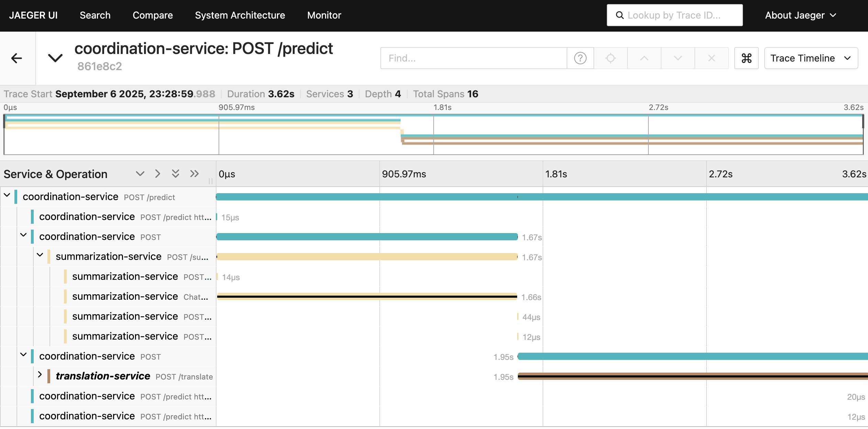Image resolution: width=868 pixels, height=429 pixels.
Task: Expand translation-service POST /translate span
Action: 40,375
